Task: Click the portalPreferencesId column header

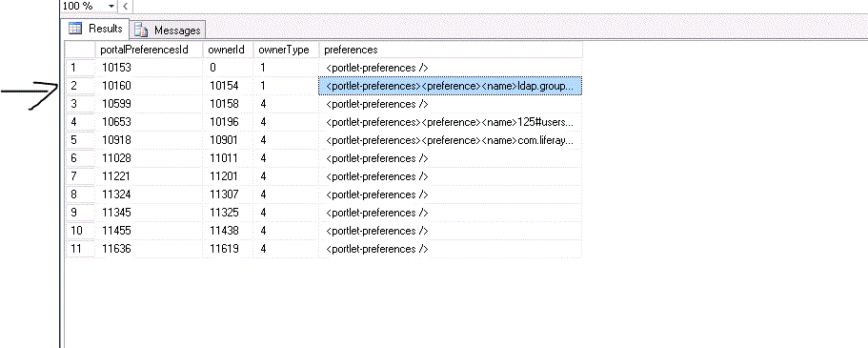Action: click(x=149, y=50)
